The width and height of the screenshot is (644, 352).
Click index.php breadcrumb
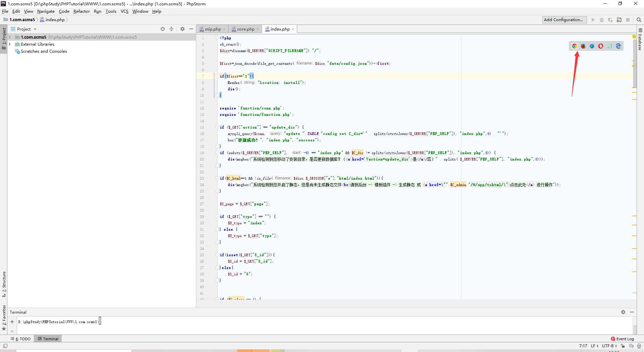tap(52, 20)
